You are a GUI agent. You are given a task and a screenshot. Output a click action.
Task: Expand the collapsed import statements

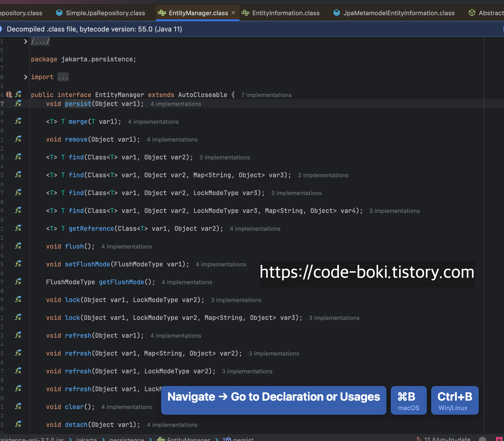click(x=25, y=77)
